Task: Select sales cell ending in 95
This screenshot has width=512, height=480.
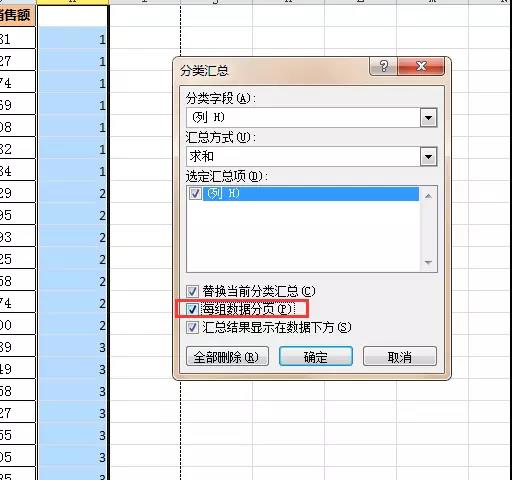Action: [17, 214]
